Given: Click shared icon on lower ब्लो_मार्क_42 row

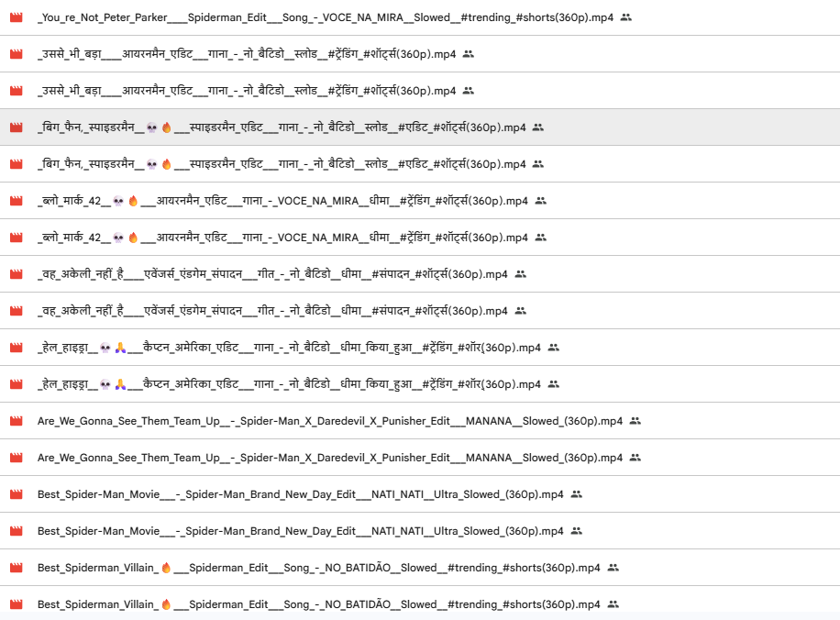Looking at the screenshot, I should [x=540, y=238].
